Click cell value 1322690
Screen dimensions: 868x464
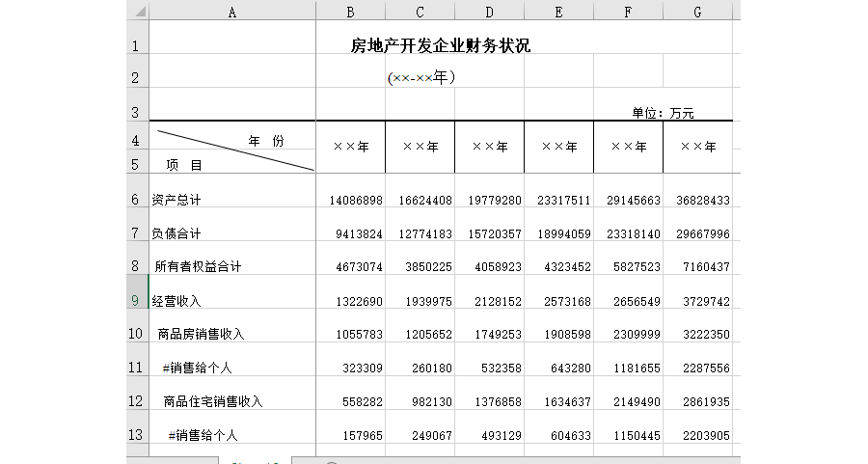(x=360, y=302)
